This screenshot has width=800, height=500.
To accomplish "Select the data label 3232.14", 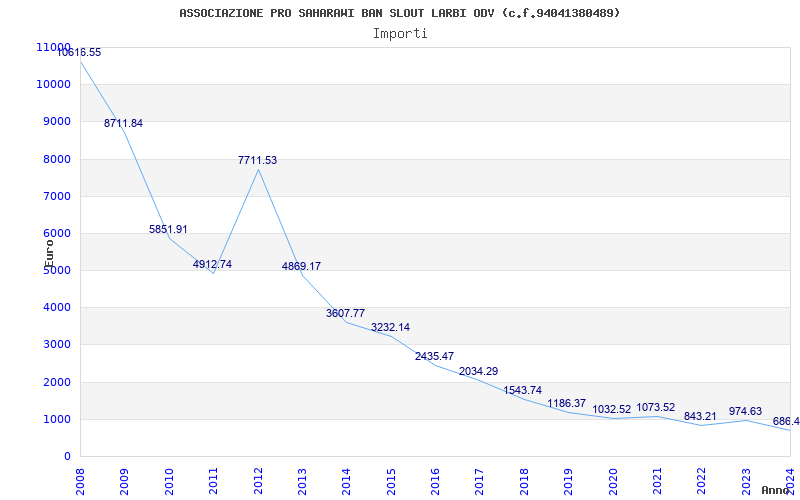I will pos(390,327).
